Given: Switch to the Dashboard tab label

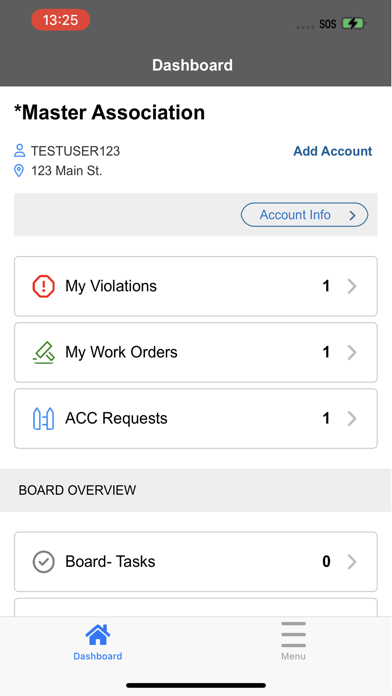Looking at the screenshot, I should point(98,656).
